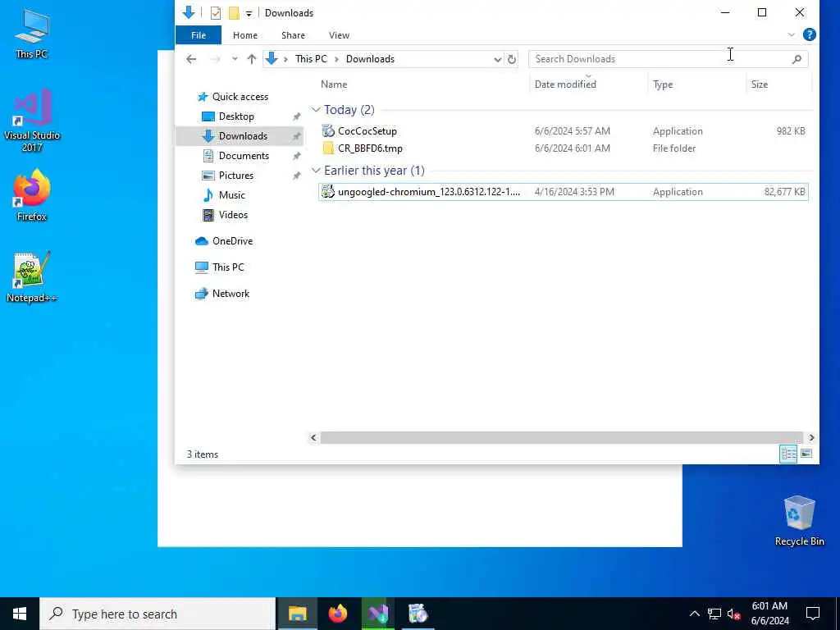Launch Visual Studio 2017 desktop shortcut
Screen dimensions: 840x630
pos(32,120)
